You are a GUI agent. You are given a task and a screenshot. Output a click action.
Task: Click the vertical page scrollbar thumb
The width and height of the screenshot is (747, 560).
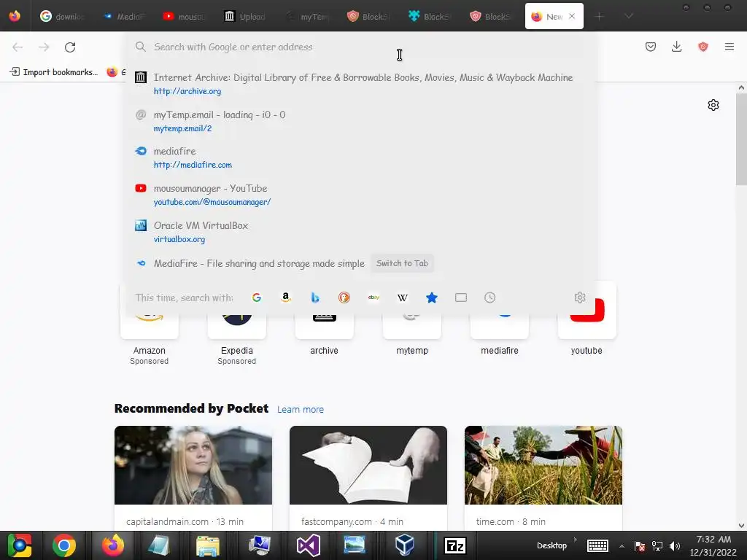(741, 139)
